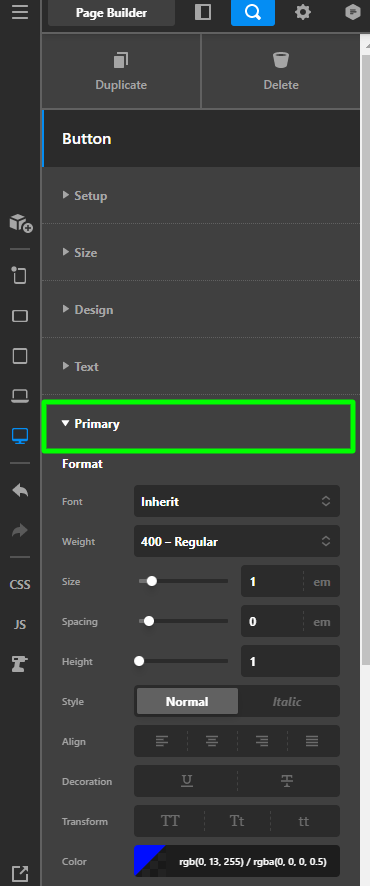This screenshot has width=370, height=886.
Task: Open the Weight 400 – Regular dropdown
Action: tap(237, 541)
